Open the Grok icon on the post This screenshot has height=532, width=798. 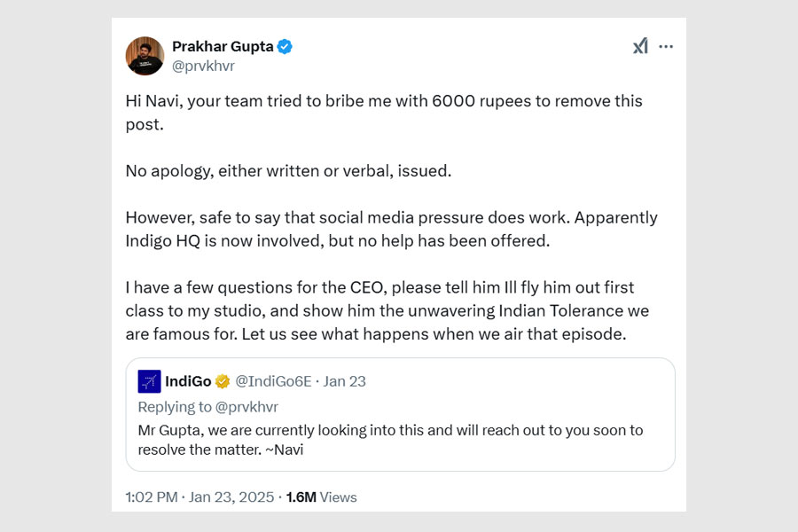[640, 46]
